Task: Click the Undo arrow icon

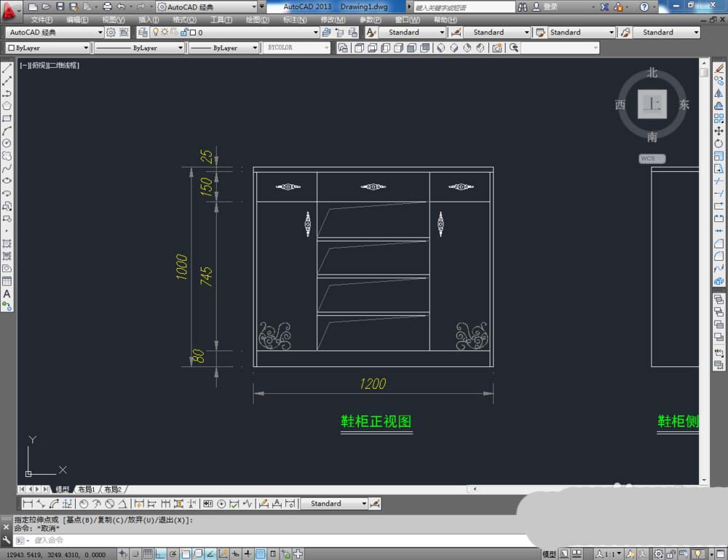Action: click(121, 7)
